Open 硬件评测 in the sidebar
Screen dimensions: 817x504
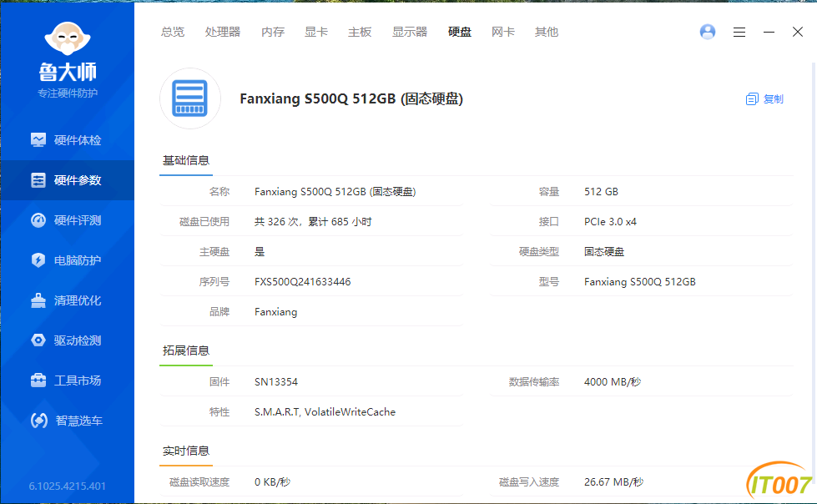point(67,220)
